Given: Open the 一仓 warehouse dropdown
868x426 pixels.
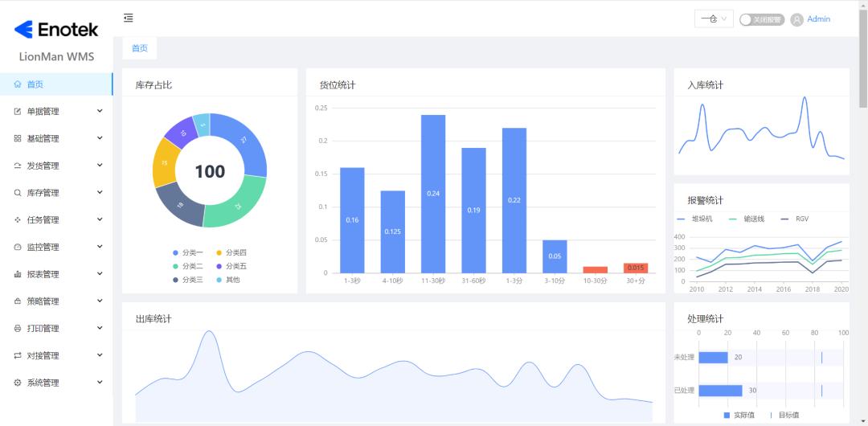Looking at the screenshot, I should click(x=713, y=18).
